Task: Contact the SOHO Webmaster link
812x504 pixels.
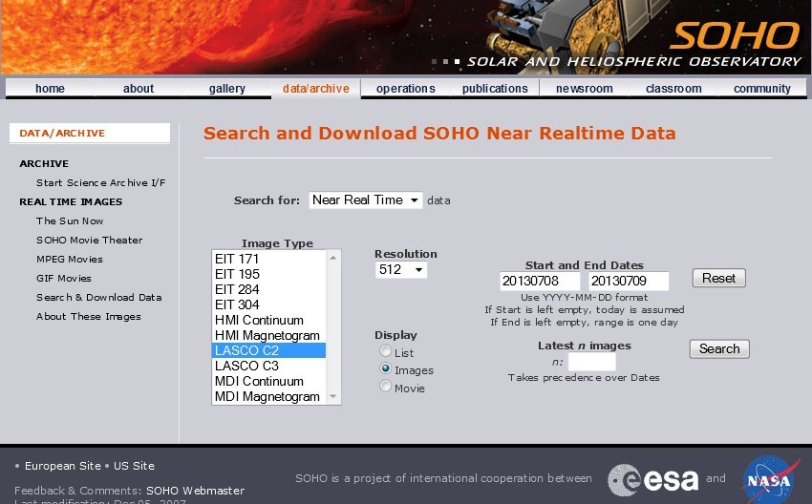Action: pyautogui.click(x=195, y=491)
